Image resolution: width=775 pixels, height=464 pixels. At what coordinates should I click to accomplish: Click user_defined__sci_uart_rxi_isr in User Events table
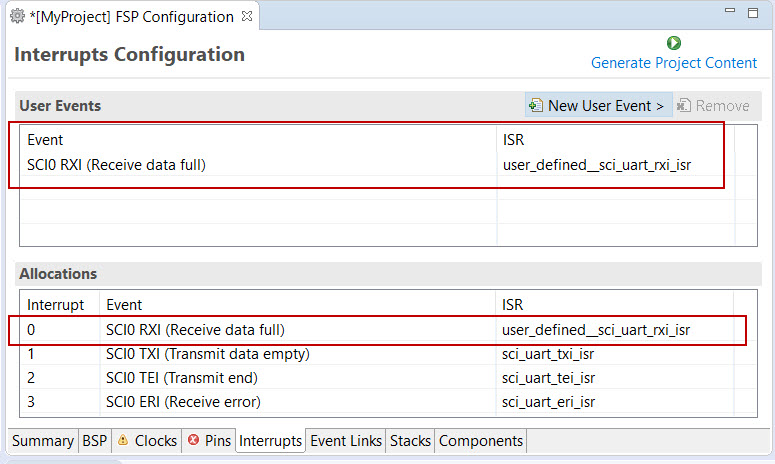(597, 165)
